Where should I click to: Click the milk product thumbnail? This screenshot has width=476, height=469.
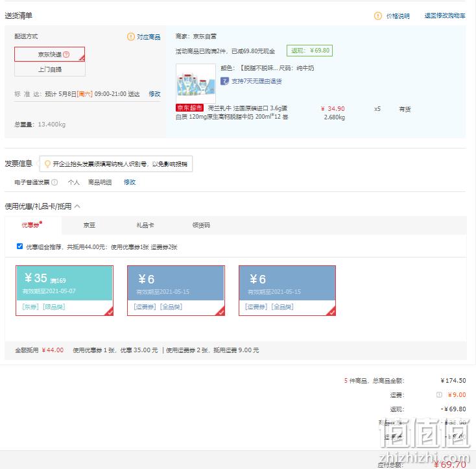(196, 84)
